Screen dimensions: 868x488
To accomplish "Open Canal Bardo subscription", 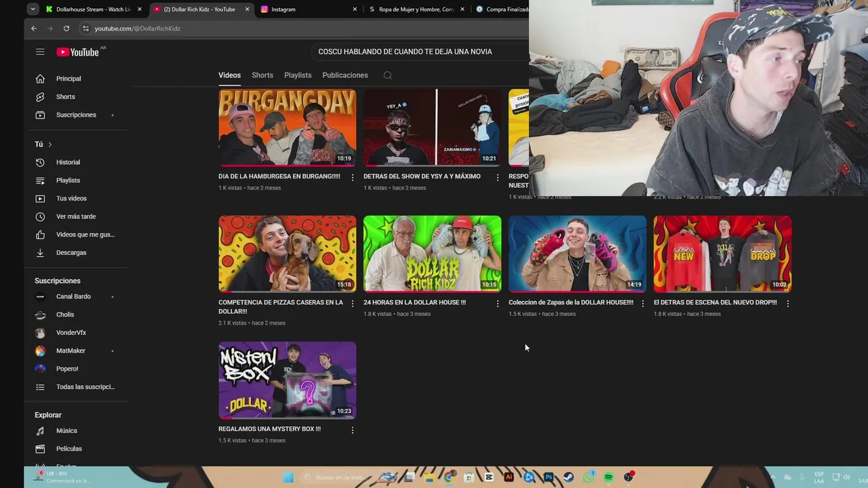I will (73, 297).
